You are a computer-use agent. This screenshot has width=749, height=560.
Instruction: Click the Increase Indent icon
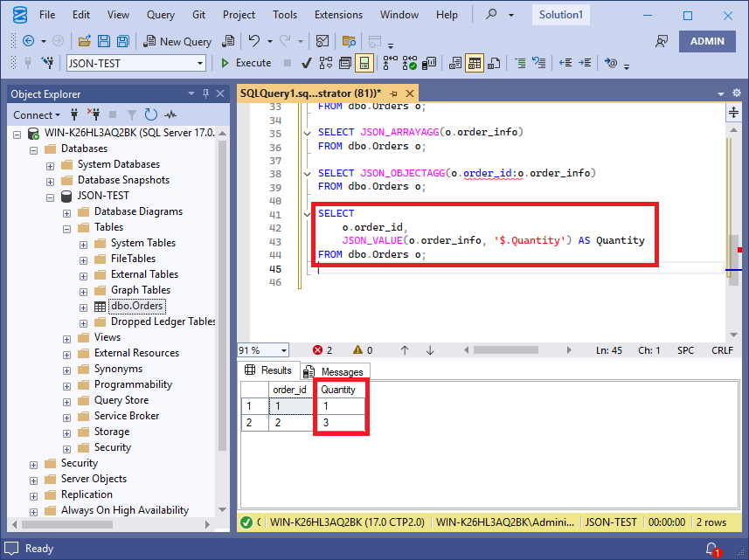pos(585,63)
